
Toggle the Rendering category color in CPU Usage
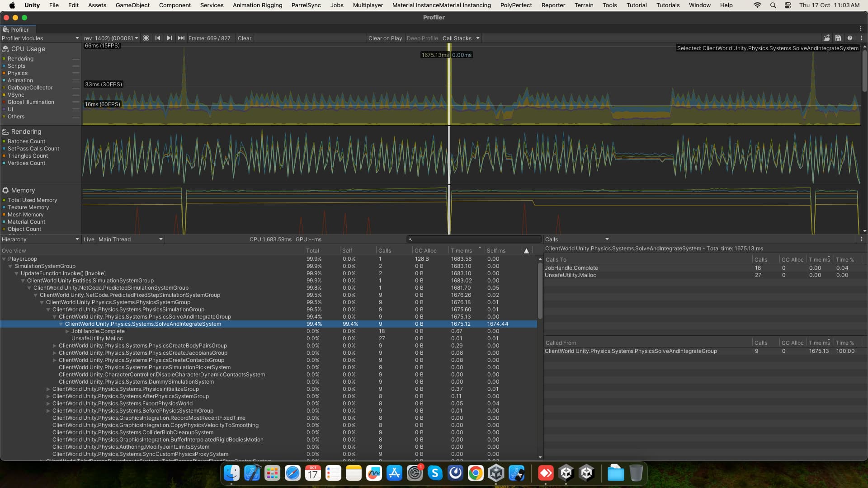(x=4, y=59)
